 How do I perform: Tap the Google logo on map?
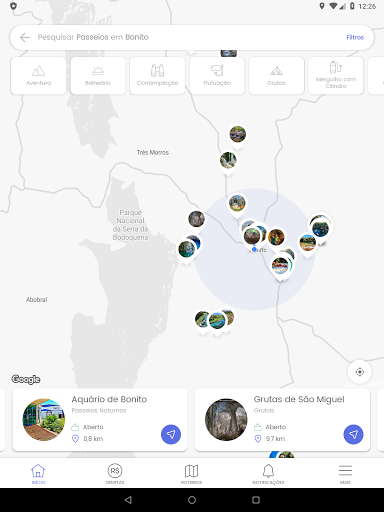tap(26, 379)
